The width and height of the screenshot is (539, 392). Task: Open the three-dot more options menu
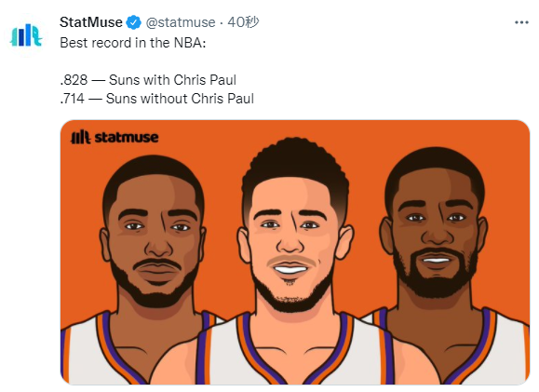(521, 22)
